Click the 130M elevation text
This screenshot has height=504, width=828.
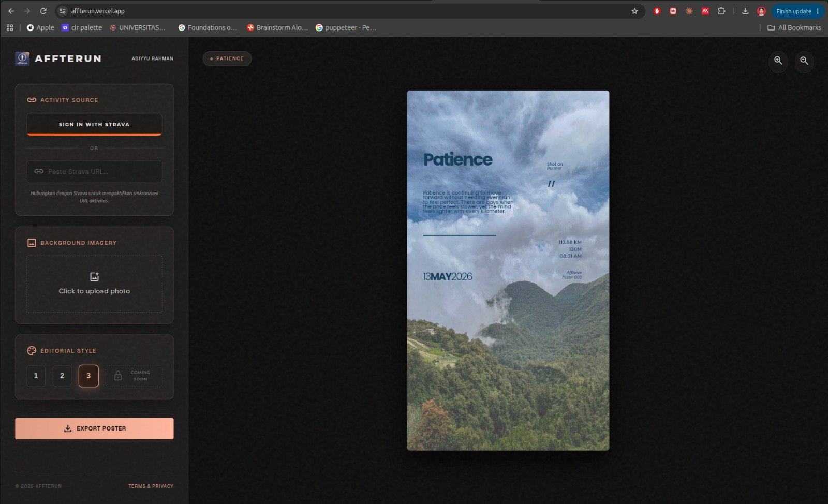pyautogui.click(x=575, y=249)
